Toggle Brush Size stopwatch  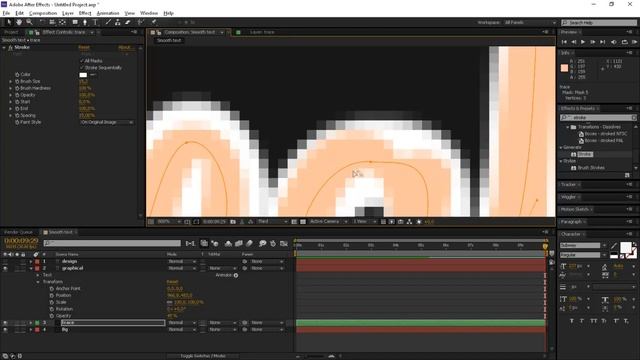coord(17,81)
